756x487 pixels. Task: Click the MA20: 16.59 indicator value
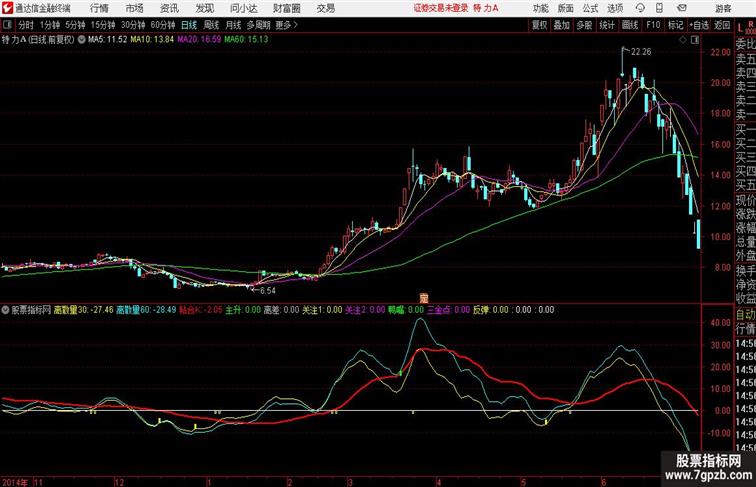(x=199, y=40)
